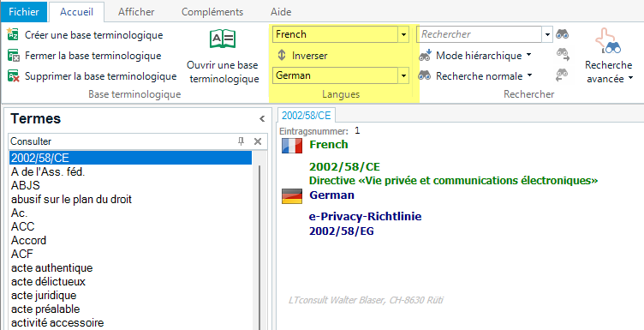Image resolution: width=644 pixels, height=330 pixels.
Task: Switch to the Accueil ribbon tab
Action: (x=76, y=12)
